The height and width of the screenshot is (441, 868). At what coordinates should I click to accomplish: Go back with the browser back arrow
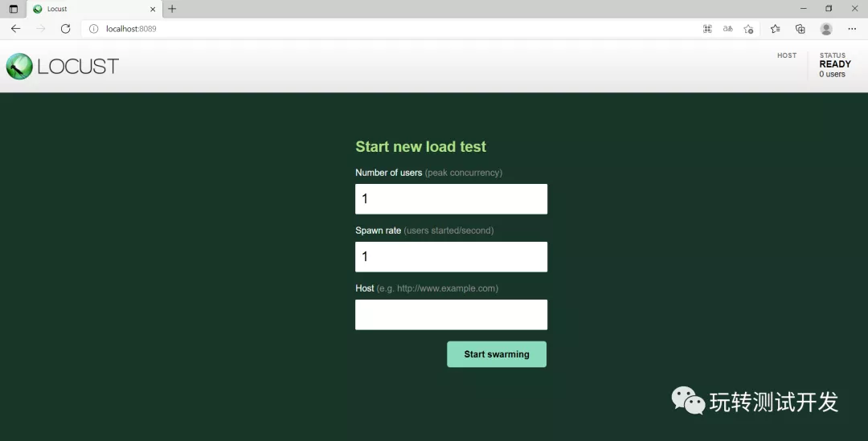(x=15, y=29)
